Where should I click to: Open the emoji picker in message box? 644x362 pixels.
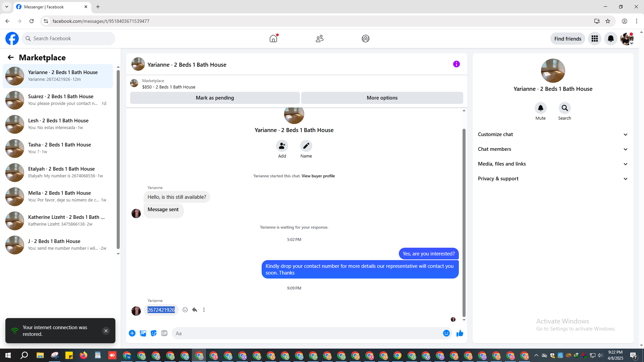(x=446, y=333)
